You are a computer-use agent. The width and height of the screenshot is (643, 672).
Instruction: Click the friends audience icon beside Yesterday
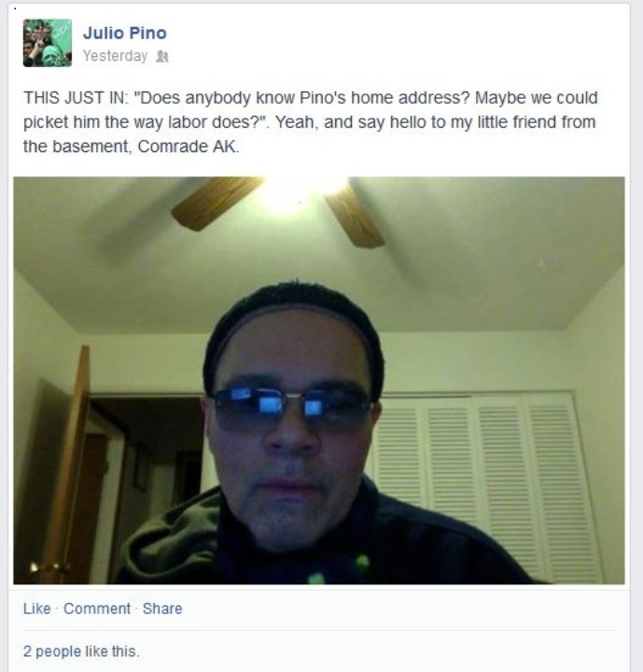162,56
